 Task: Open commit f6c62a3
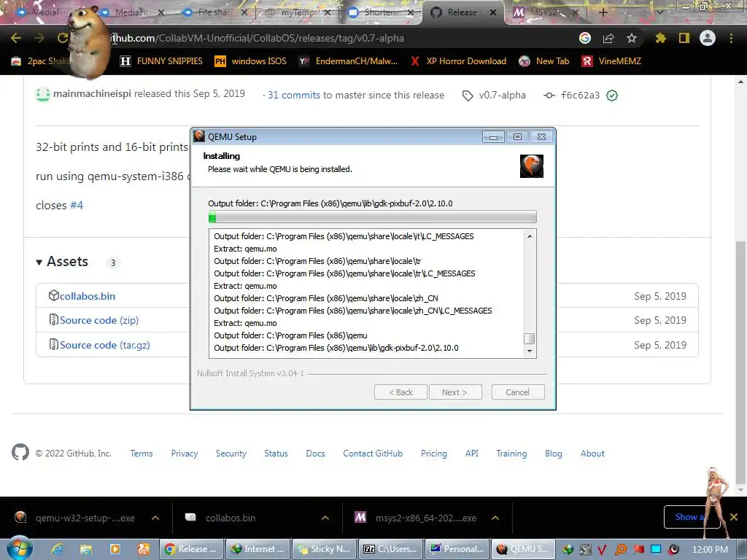click(x=580, y=96)
